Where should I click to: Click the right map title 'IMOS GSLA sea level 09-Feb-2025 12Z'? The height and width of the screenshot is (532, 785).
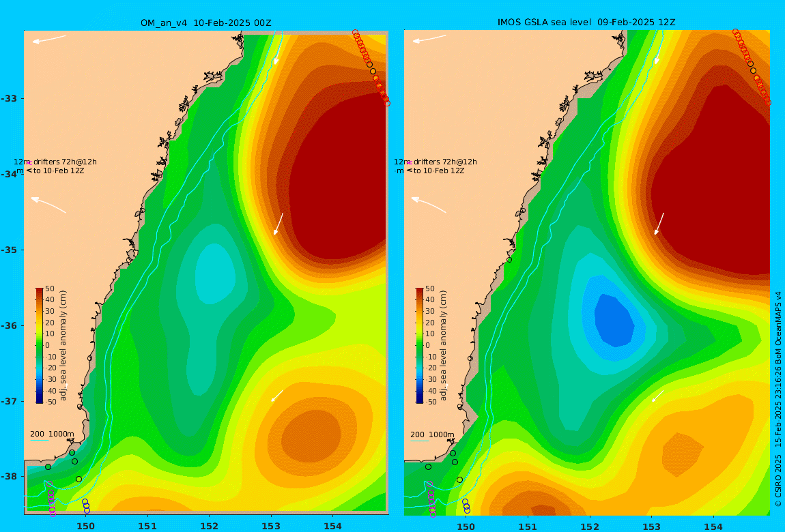click(x=586, y=23)
